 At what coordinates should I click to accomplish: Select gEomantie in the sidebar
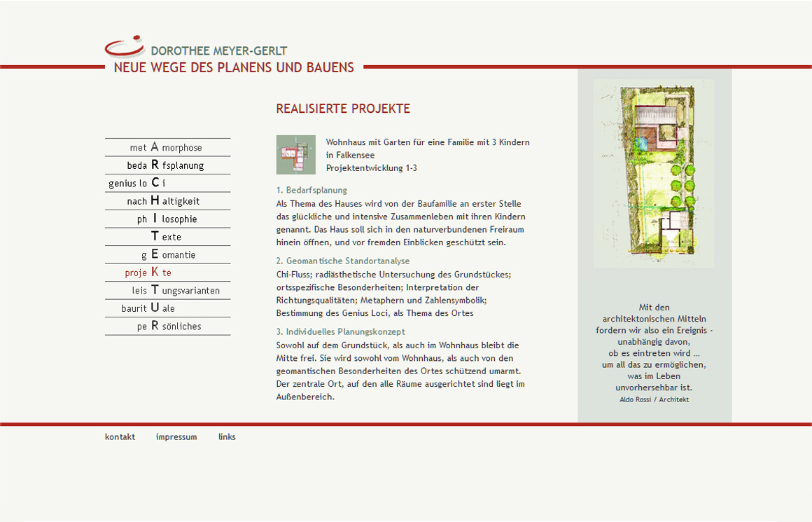tap(168, 254)
